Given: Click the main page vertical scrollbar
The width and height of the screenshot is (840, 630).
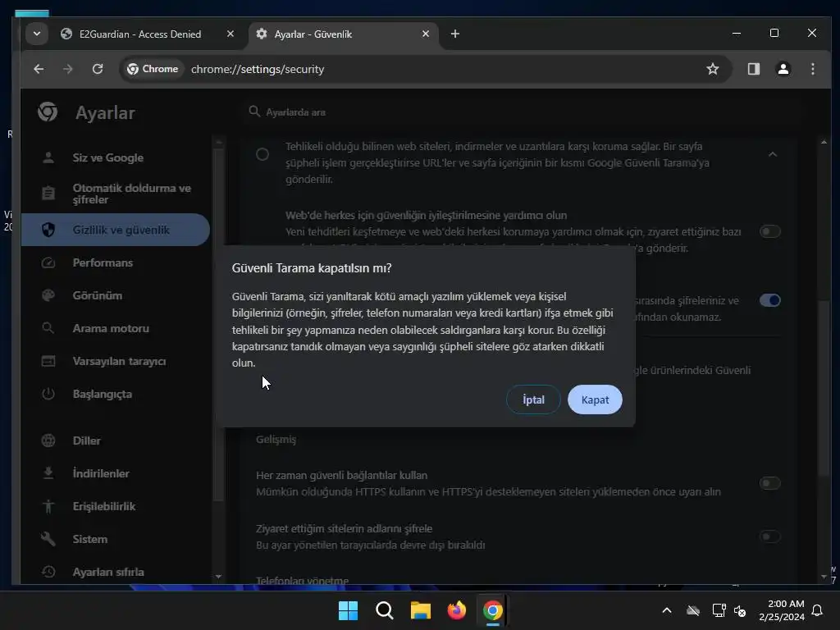Looking at the screenshot, I should coord(824,388).
